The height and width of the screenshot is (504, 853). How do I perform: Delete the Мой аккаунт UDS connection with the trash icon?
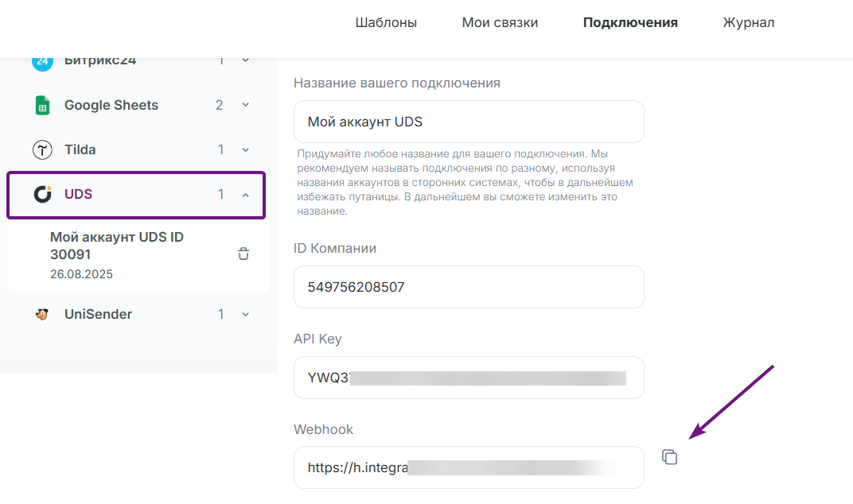243,254
